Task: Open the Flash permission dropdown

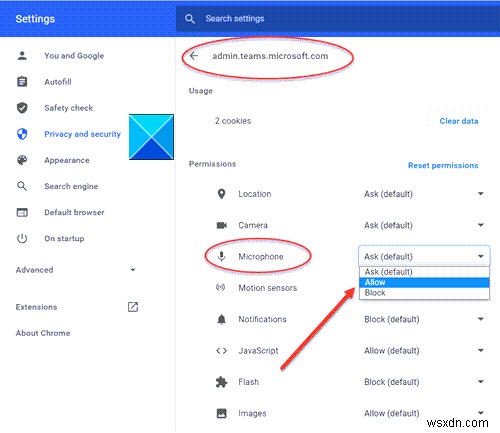Action: [x=424, y=382]
